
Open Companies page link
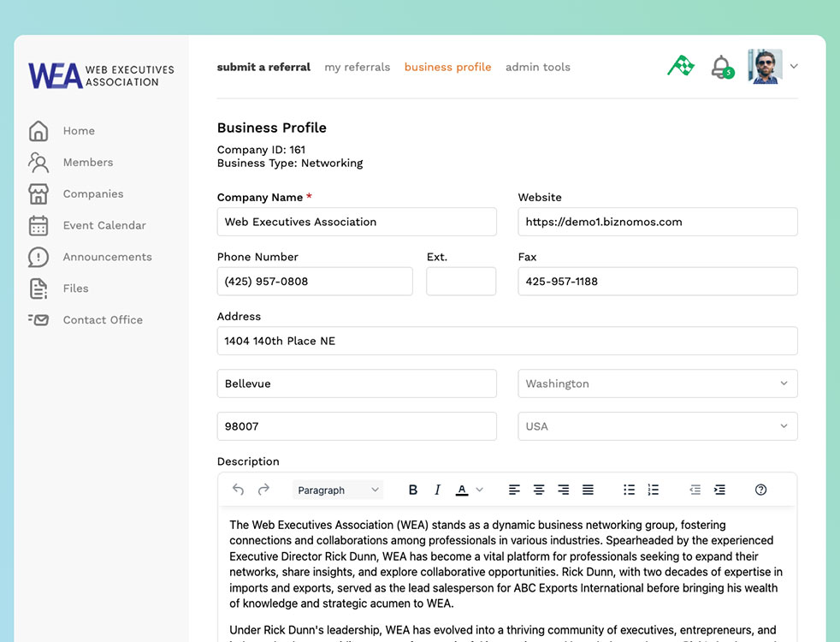coord(93,194)
